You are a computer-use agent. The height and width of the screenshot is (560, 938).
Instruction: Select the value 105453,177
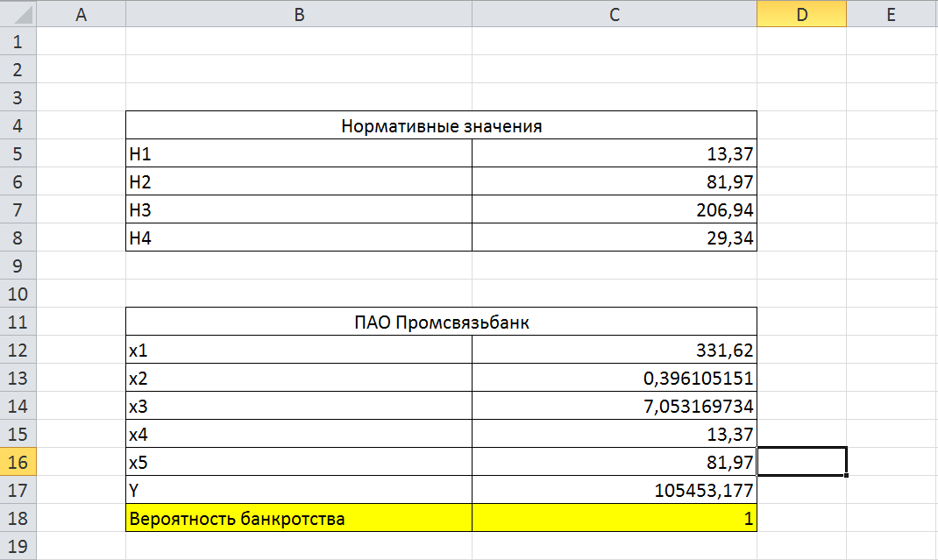[615, 490]
